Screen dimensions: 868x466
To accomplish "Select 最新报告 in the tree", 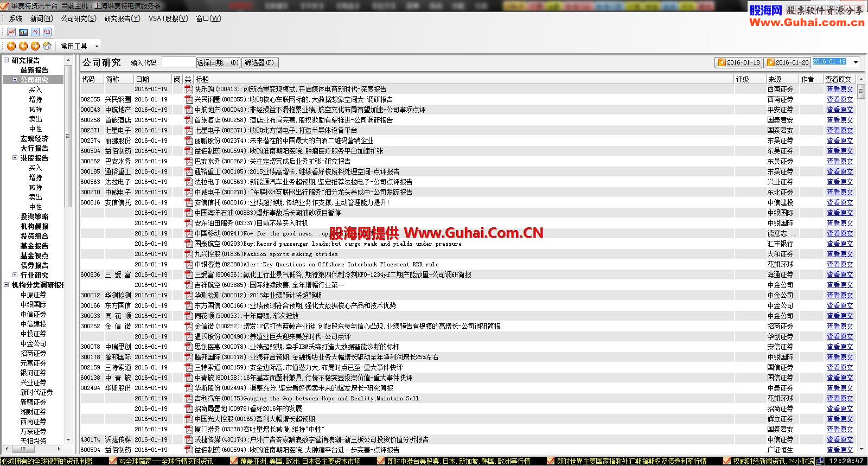I will 34,70.
